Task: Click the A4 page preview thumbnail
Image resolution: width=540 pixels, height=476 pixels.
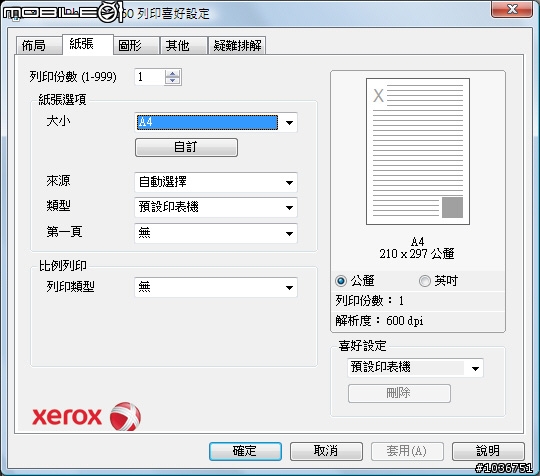Action: click(418, 152)
